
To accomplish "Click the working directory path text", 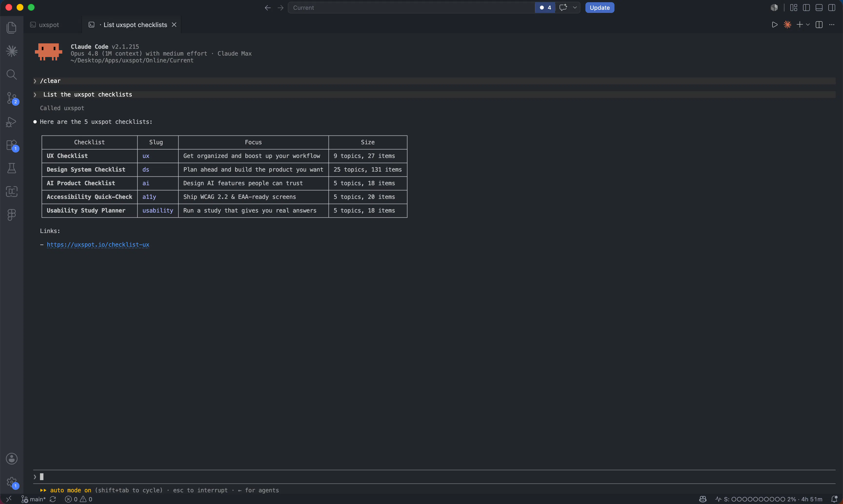I will (132, 60).
